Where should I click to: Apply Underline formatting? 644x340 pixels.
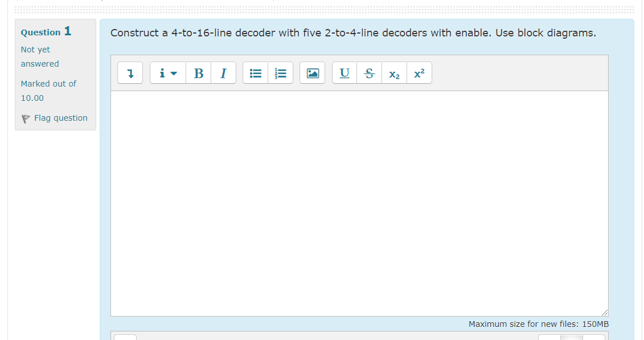[344, 73]
